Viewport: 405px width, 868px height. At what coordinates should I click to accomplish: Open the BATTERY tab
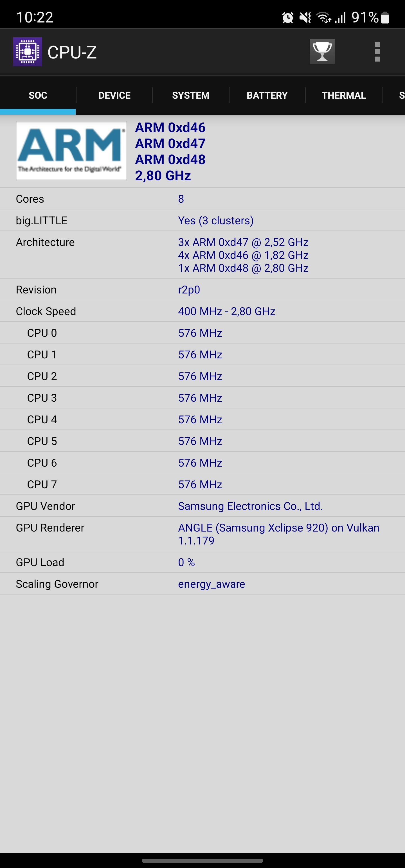click(x=267, y=95)
